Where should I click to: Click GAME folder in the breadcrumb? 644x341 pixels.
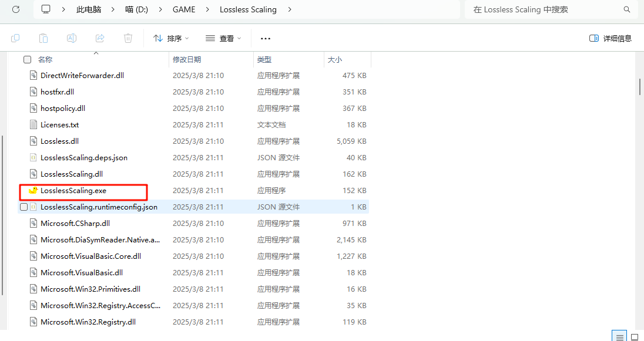[184, 9]
